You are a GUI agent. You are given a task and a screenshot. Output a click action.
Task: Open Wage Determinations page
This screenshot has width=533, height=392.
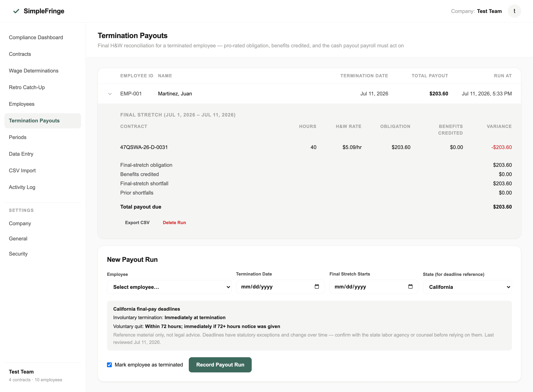[33, 71]
